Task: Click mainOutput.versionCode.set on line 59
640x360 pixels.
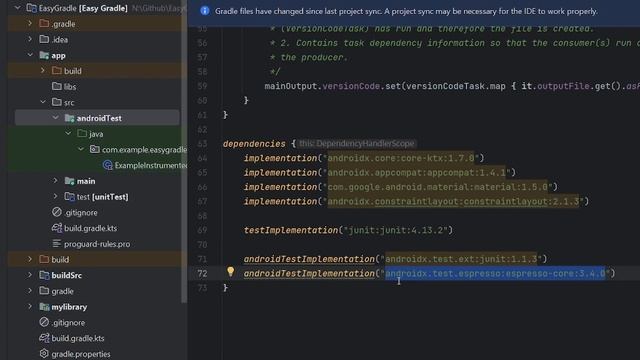Action: (x=333, y=86)
